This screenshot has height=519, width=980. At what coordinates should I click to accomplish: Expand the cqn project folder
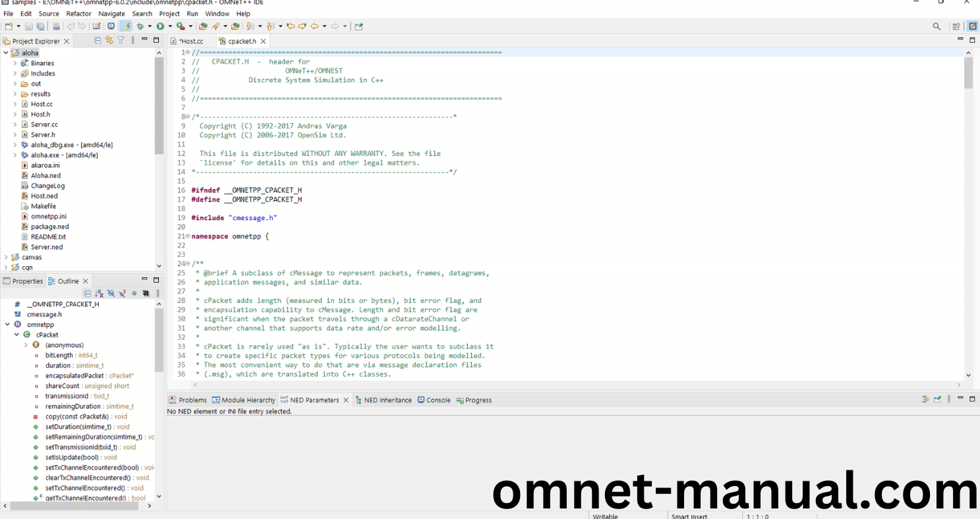click(6, 267)
